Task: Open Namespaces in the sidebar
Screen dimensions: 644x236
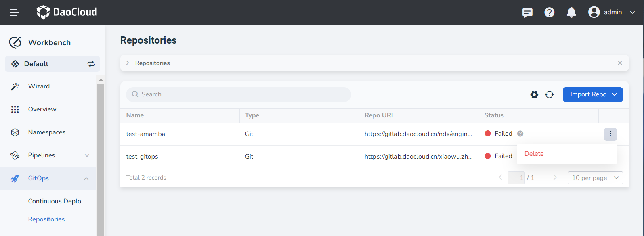Action: [x=46, y=132]
